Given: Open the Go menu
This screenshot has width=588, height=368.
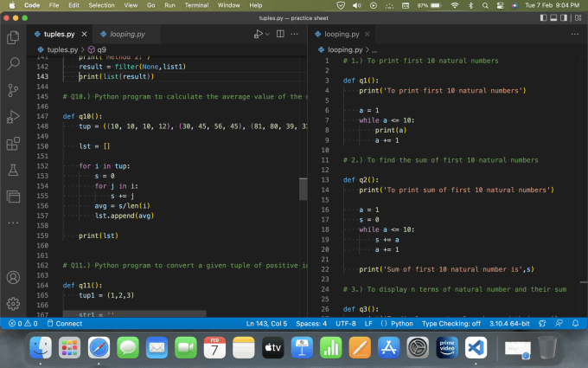Looking at the screenshot, I should [150, 5].
